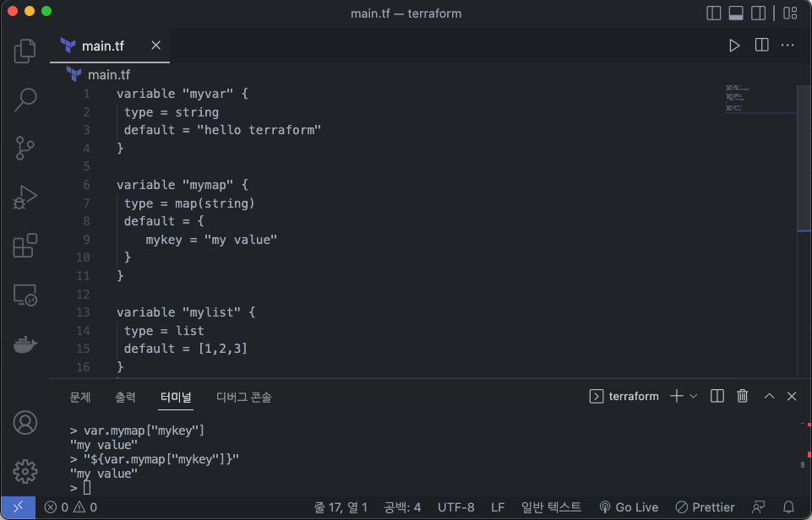Click the 'variable "mylist"' line

click(x=185, y=312)
